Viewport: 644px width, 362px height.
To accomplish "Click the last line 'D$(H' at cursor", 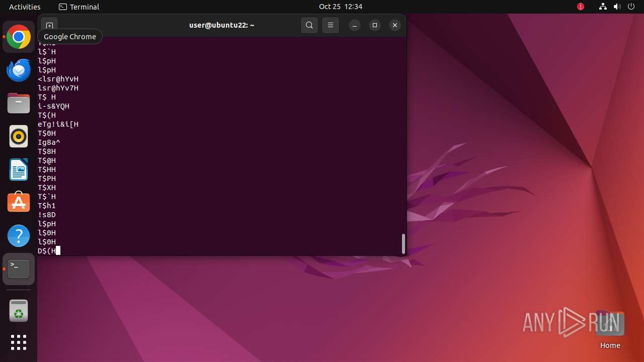I will pos(47,251).
